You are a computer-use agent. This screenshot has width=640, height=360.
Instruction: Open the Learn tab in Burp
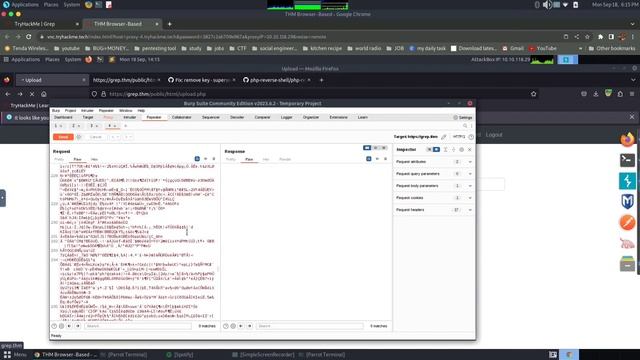click(x=362, y=118)
